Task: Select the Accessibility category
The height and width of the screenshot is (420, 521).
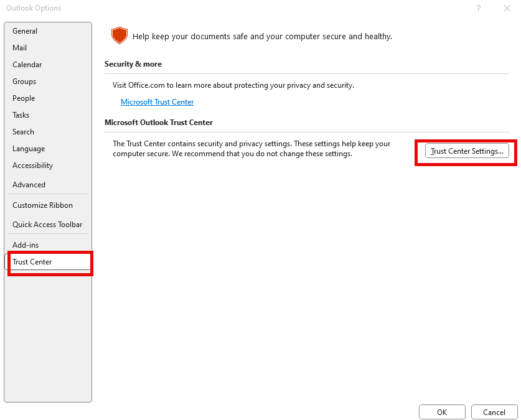Action: 48,166
